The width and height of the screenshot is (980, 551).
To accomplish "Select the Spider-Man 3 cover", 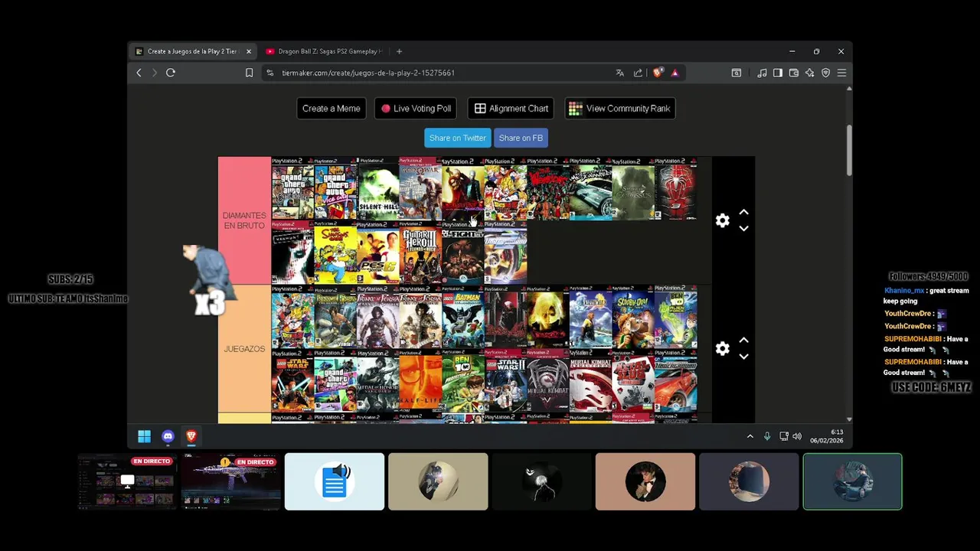I will 675,189.
